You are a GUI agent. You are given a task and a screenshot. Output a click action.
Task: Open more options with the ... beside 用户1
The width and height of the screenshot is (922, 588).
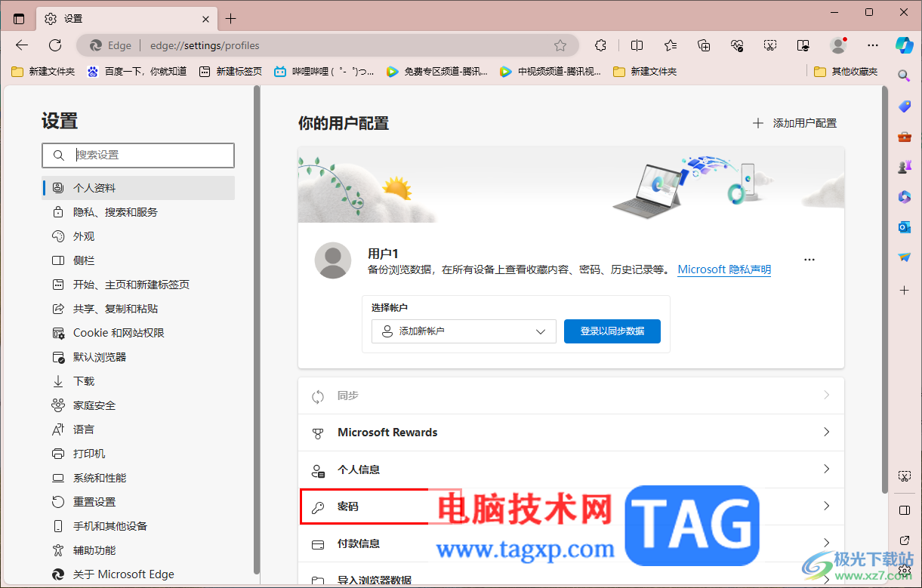coord(809,259)
